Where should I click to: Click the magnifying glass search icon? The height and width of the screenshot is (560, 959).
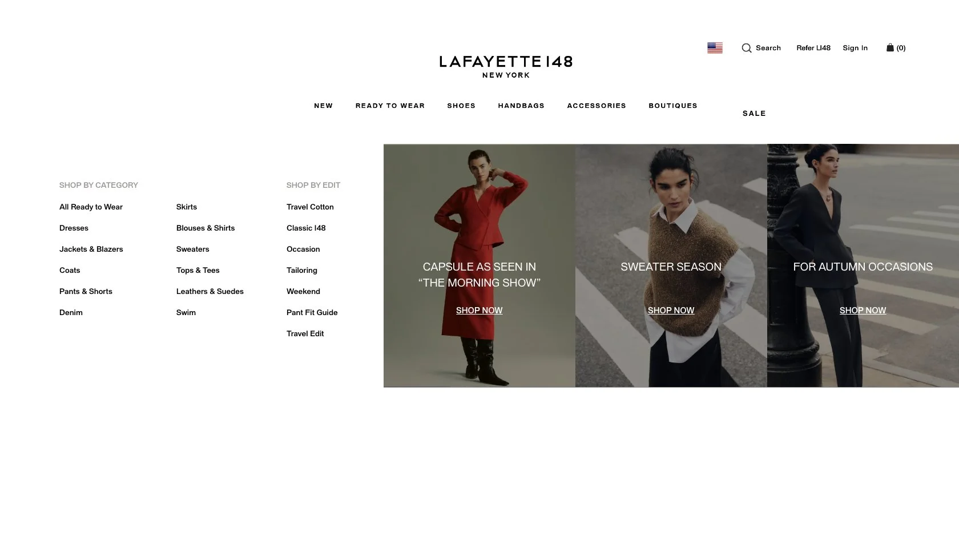pyautogui.click(x=746, y=48)
